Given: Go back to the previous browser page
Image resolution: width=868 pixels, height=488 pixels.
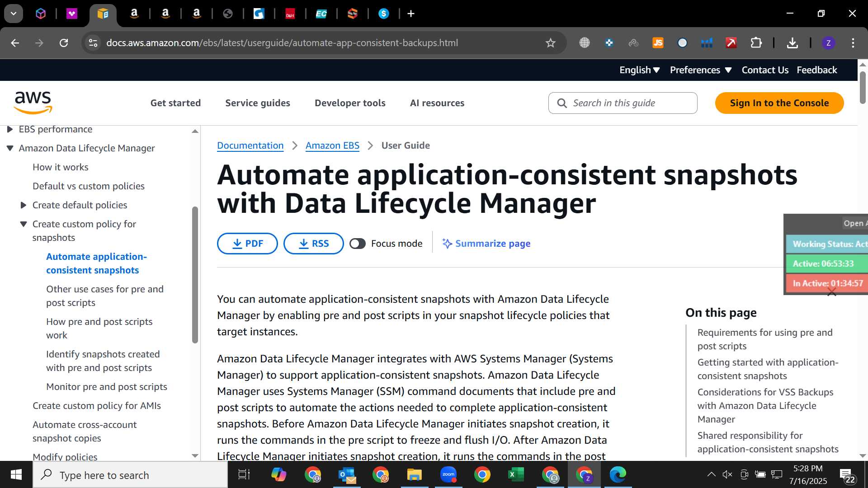Looking at the screenshot, I should 15,43.
